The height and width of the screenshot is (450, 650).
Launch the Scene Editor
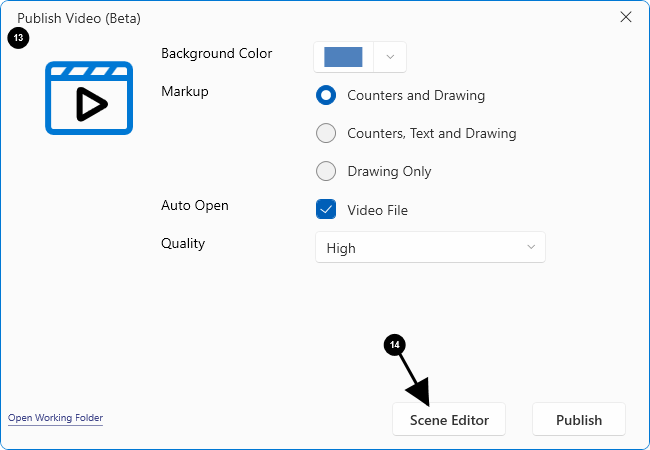tap(449, 420)
